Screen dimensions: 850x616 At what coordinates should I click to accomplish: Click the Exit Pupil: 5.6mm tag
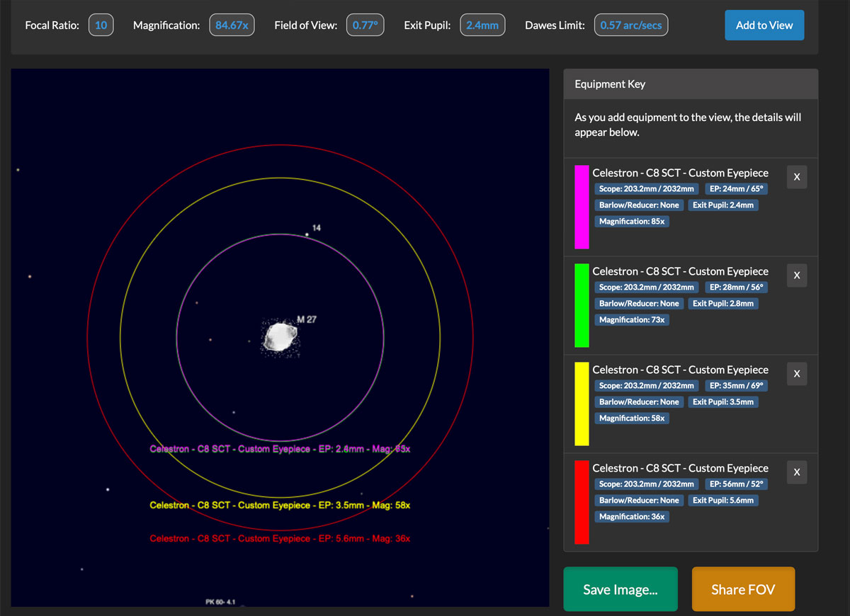723,500
